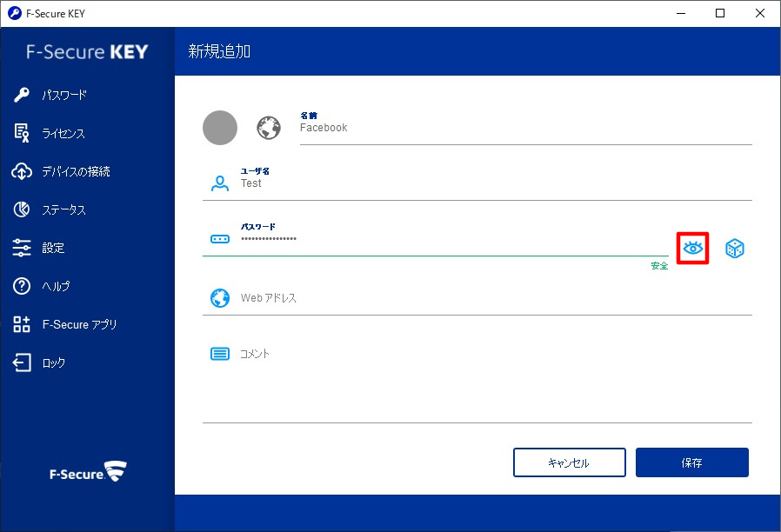This screenshot has width=781, height=532.
Task: Click the 設定 sliders icon
Action: 23,248
